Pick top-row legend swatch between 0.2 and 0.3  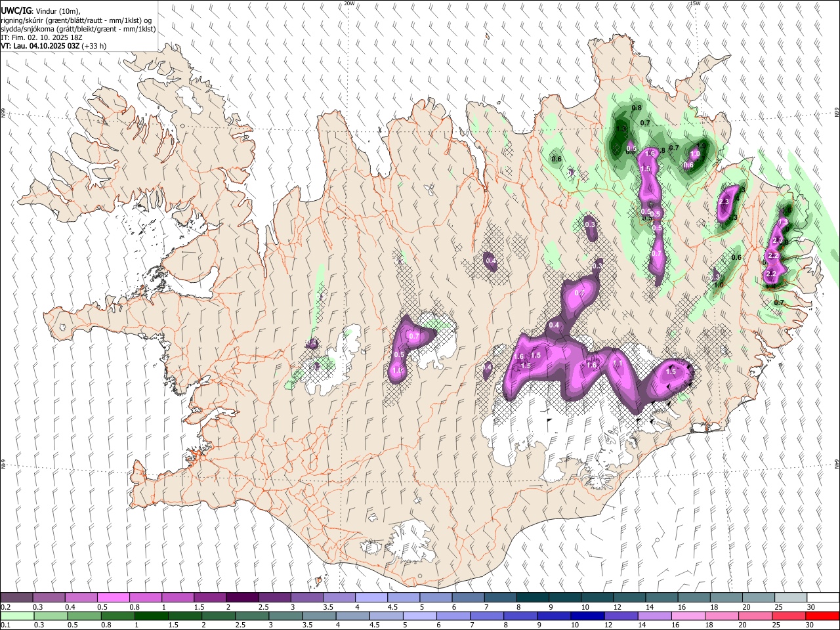click(x=17, y=598)
